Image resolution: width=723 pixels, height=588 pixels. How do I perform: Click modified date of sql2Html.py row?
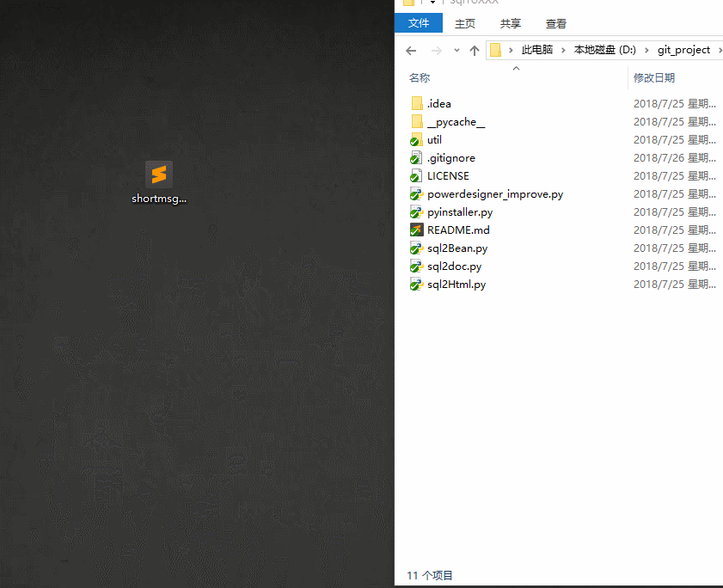click(675, 284)
